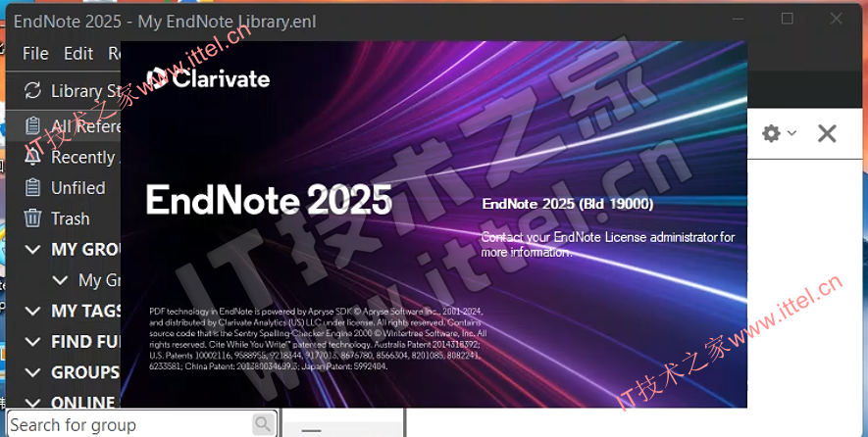Select the All References clipboard icon
This screenshot has width=868, height=437.
tap(32, 126)
